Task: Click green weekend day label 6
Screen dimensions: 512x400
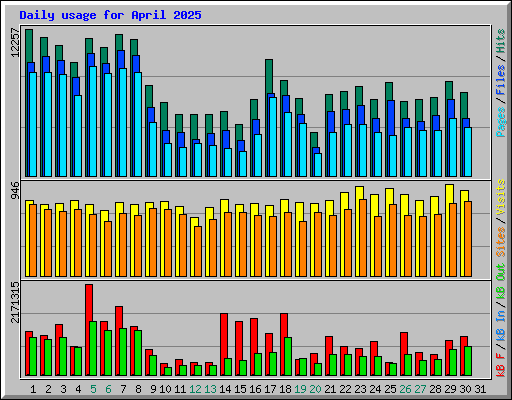Action: tap(108, 389)
